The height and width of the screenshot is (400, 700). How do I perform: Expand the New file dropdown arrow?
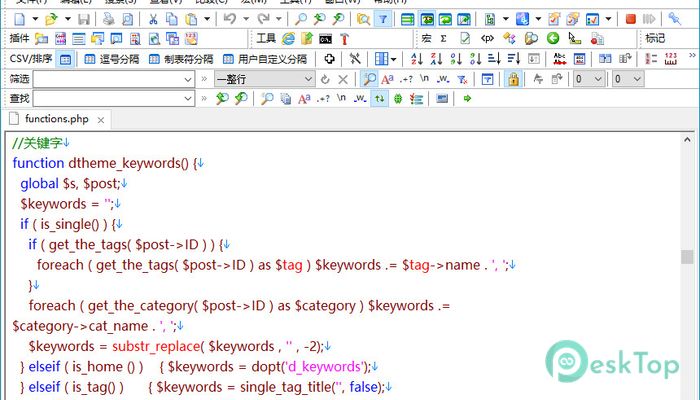(35, 19)
